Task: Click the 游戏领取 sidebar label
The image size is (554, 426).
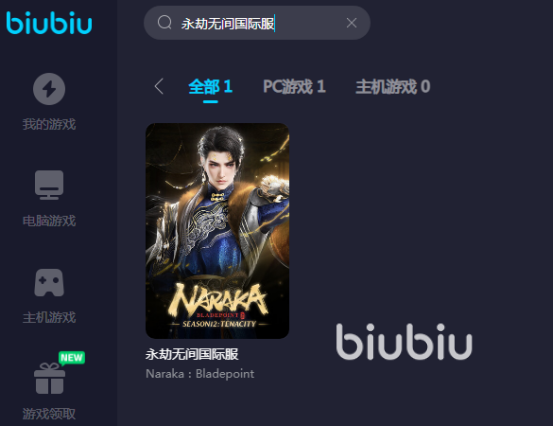Action: tap(49, 414)
